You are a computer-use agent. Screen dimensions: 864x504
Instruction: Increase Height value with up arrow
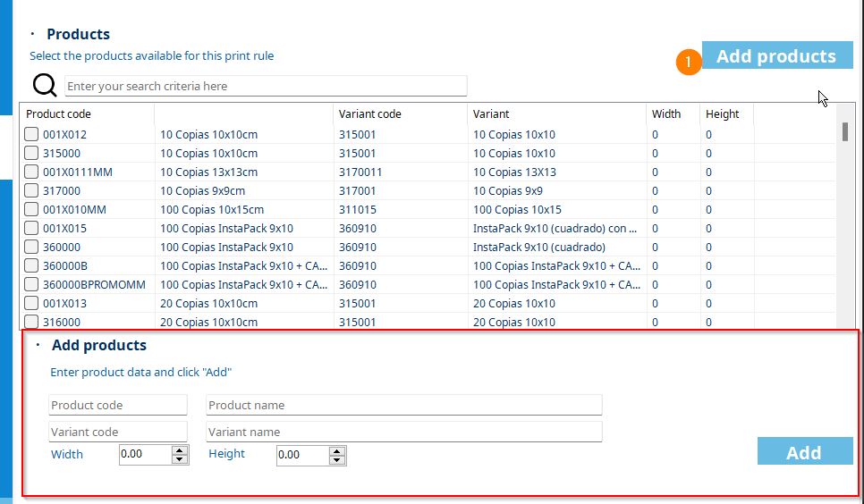[x=337, y=450]
